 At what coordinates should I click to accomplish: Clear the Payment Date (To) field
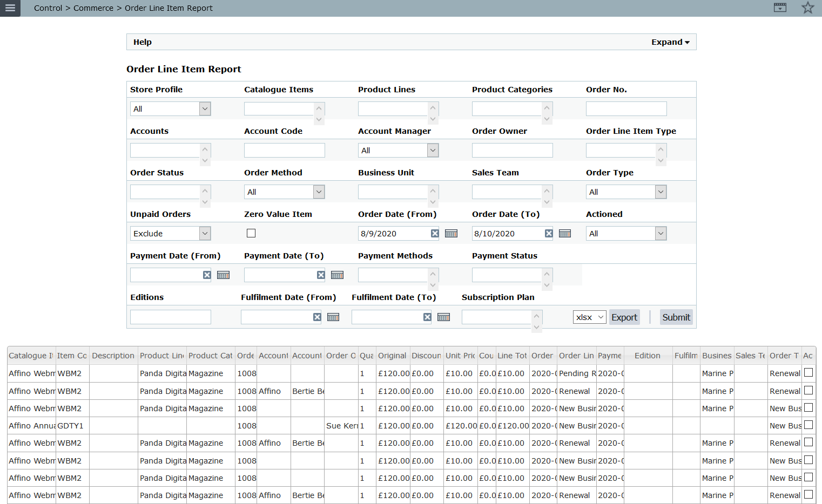click(321, 275)
